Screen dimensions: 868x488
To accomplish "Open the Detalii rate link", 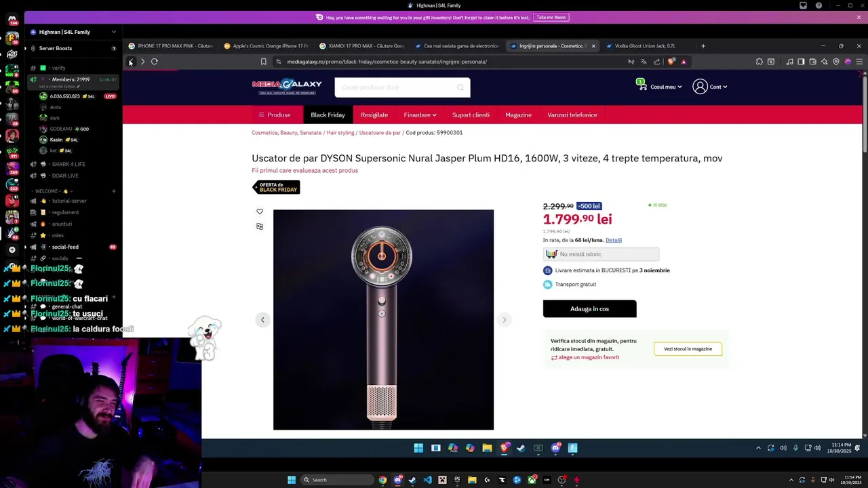I will [x=614, y=240].
